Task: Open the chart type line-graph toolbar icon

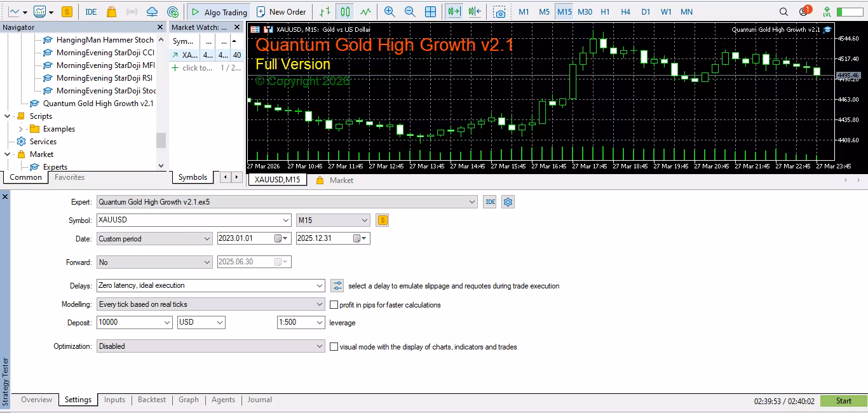Action: pyautogui.click(x=14, y=11)
